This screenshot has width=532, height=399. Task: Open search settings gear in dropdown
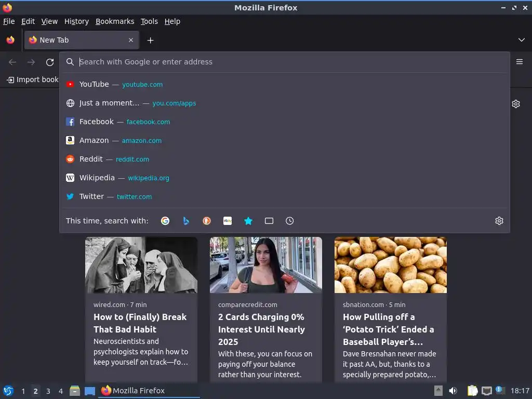tap(499, 221)
